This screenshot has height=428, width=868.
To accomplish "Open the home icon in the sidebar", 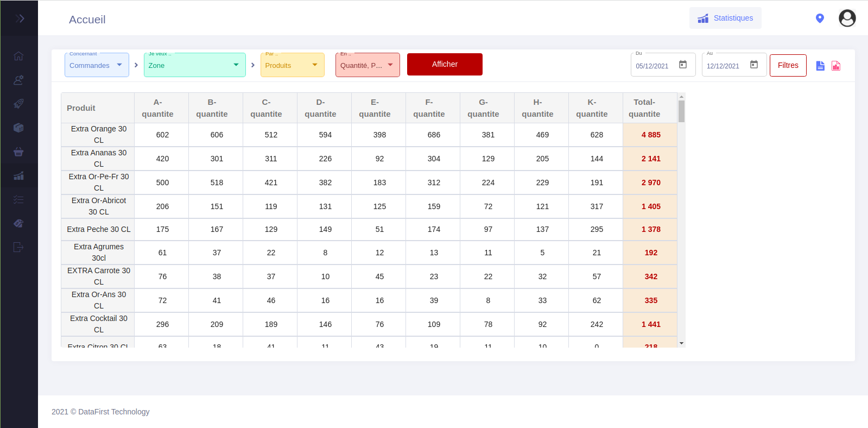I will click(18, 56).
